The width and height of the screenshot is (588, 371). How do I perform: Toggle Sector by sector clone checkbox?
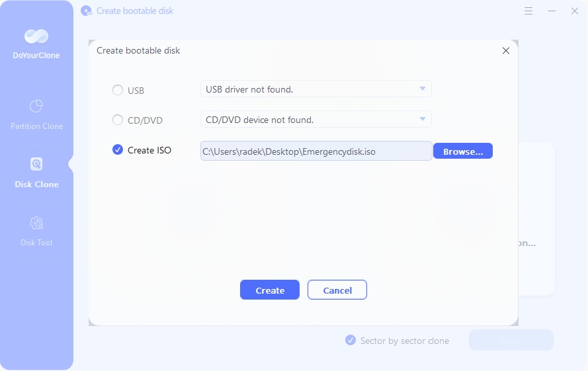click(x=351, y=341)
